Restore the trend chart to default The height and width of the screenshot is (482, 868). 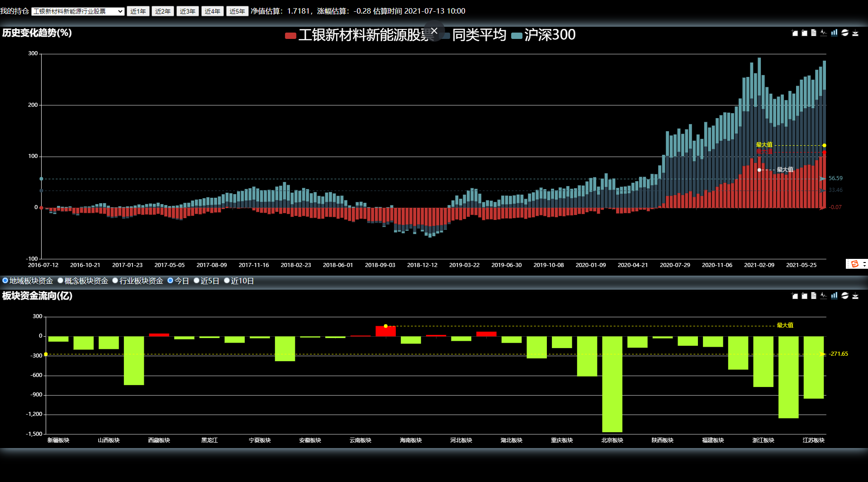[844, 33]
